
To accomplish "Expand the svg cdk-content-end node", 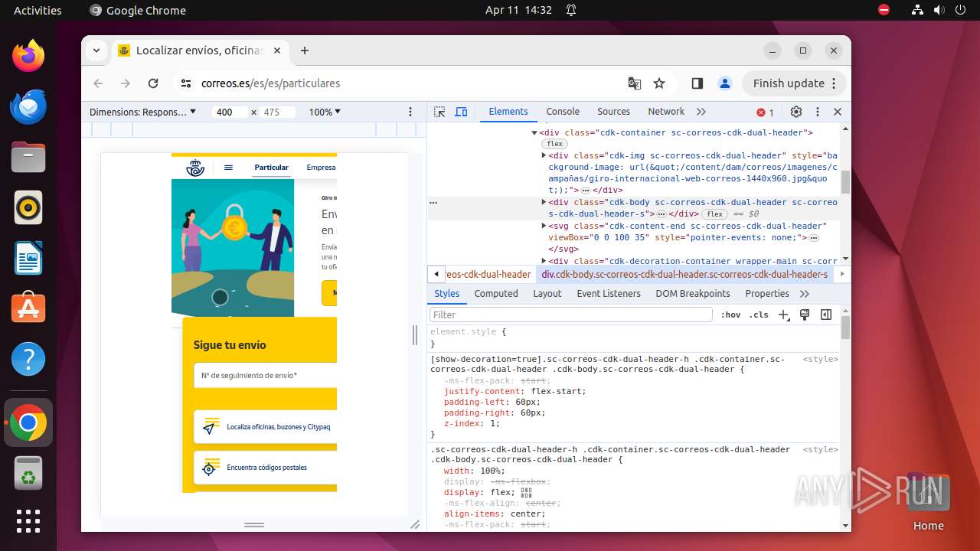I will pos(544,227).
